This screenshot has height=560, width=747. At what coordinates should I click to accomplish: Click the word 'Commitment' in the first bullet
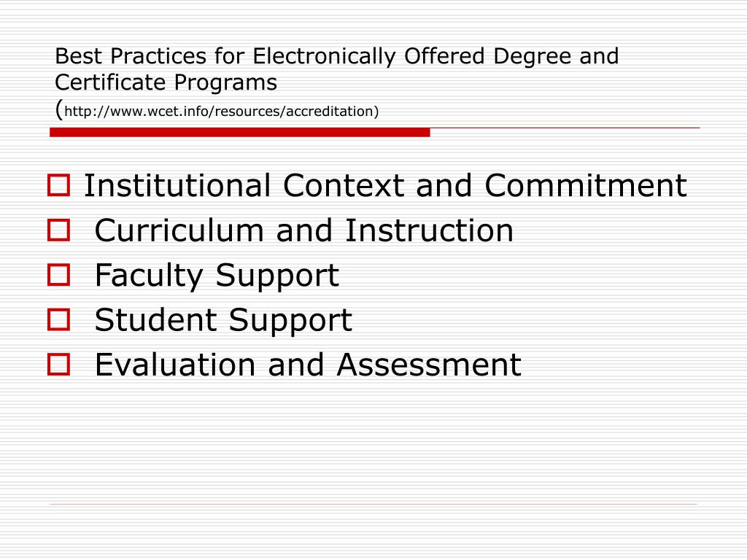(586, 185)
